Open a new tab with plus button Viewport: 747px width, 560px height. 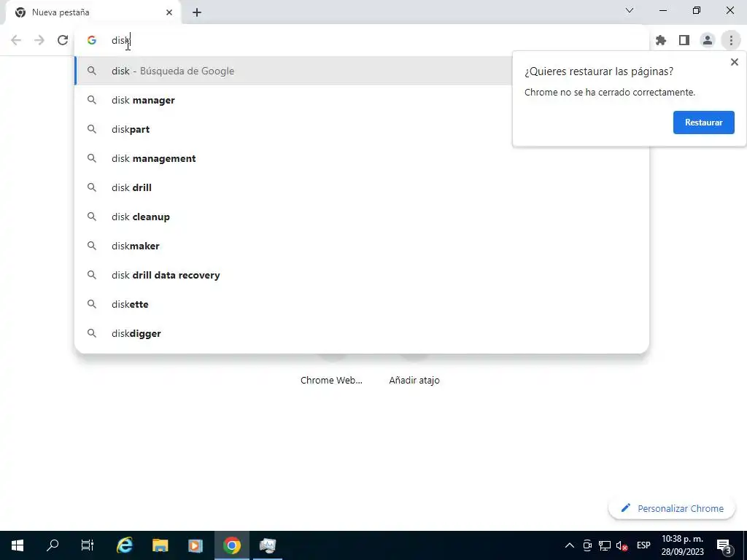pyautogui.click(x=197, y=12)
